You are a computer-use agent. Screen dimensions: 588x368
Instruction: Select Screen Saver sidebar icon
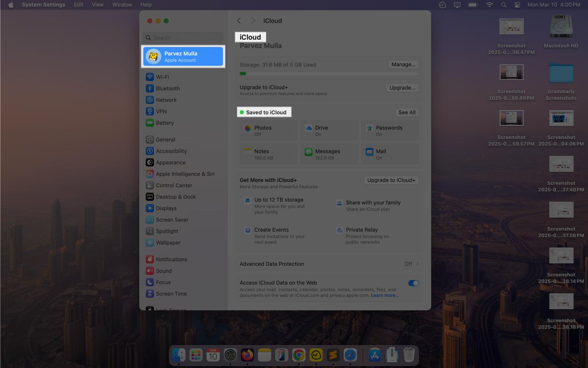coord(150,220)
